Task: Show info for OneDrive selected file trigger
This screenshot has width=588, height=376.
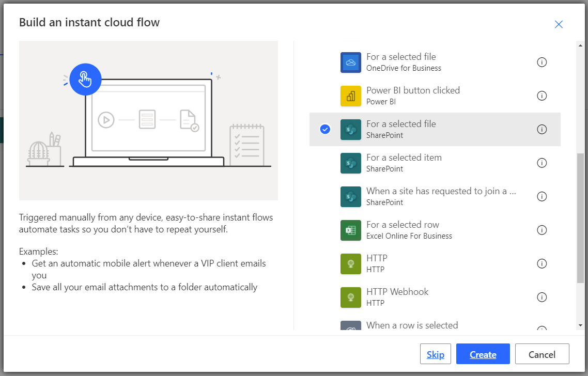Action: coord(541,62)
